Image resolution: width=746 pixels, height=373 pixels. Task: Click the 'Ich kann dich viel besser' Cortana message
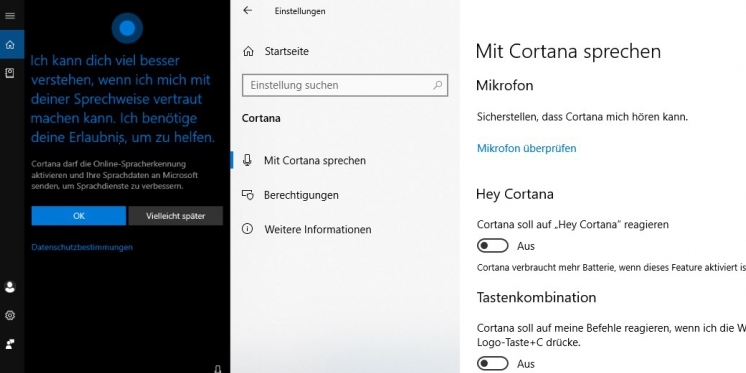click(x=123, y=99)
